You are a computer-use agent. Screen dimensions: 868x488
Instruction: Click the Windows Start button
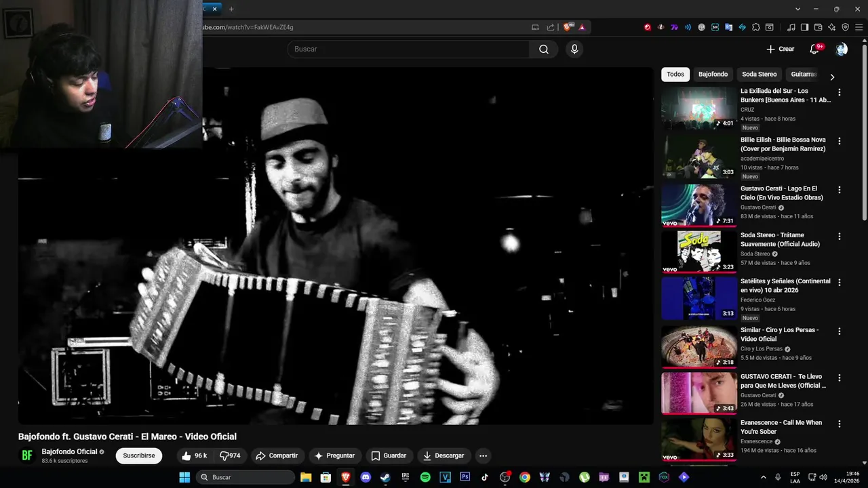pos(184,477)
